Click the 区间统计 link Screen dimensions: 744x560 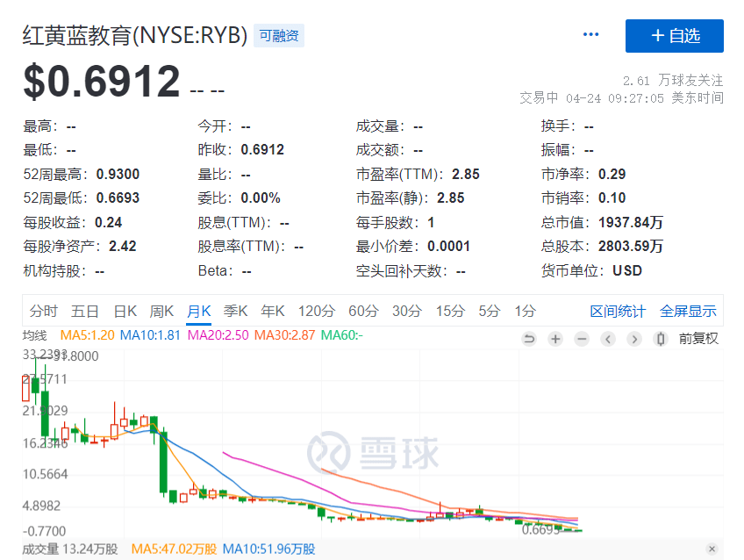point(618,311)
